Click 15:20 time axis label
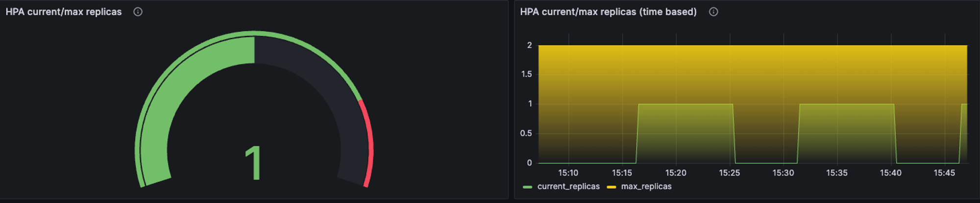 [676, 173]
